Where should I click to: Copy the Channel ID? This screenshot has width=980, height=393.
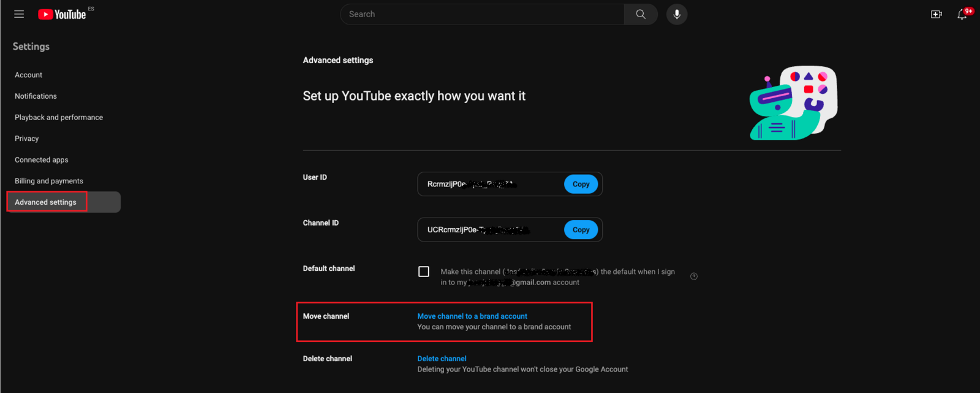pyautogui.click(x=581, y=230)
